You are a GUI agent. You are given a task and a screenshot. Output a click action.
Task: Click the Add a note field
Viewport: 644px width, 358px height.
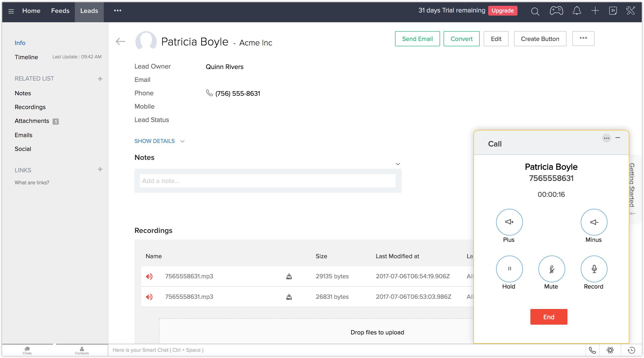coord(267,181)
